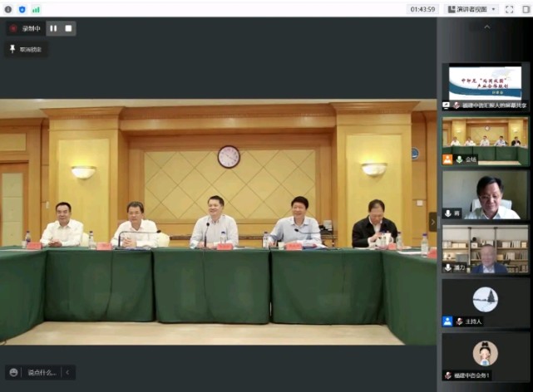Collapse the participant sidebar with side arrow
Image resolution: width=533 pixels, height=392 pixels.
click(x=432, y=222)
